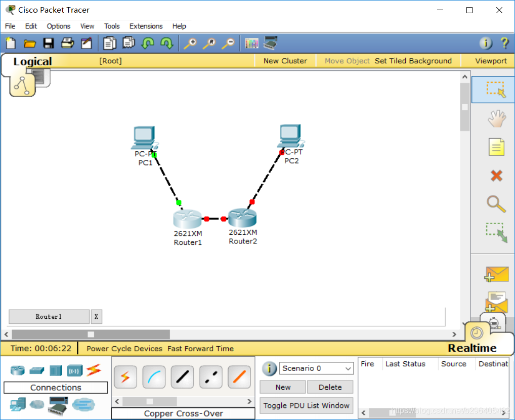Click the Router2 device icon
The width and height of the screenshot is (515, 420).
[242, 218]
